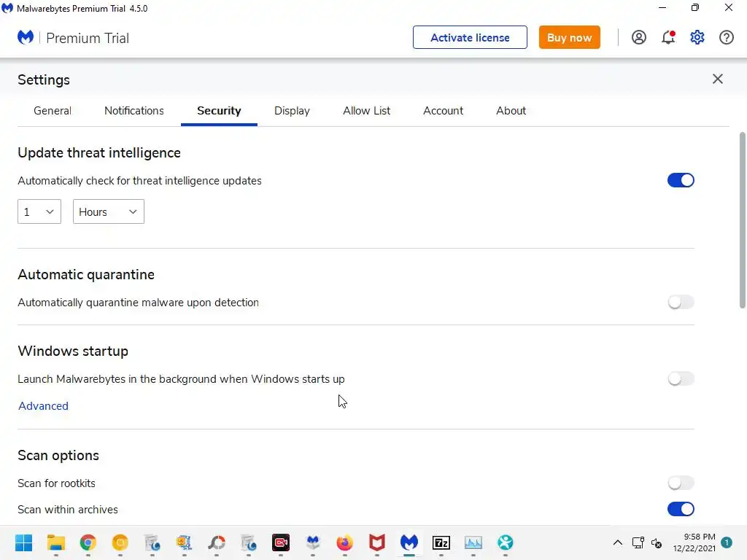Open the yellow circle app on taskbar
The width and height of the screenshot is (747, 560).
pos(120,542)
